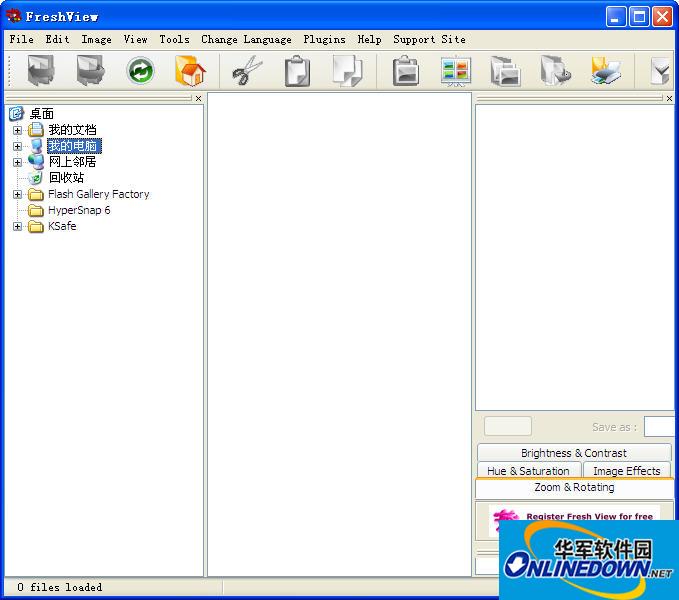This screenshot has width=679, height=600.
Task: Minimize the FreshView window
Action: (616, 17)
